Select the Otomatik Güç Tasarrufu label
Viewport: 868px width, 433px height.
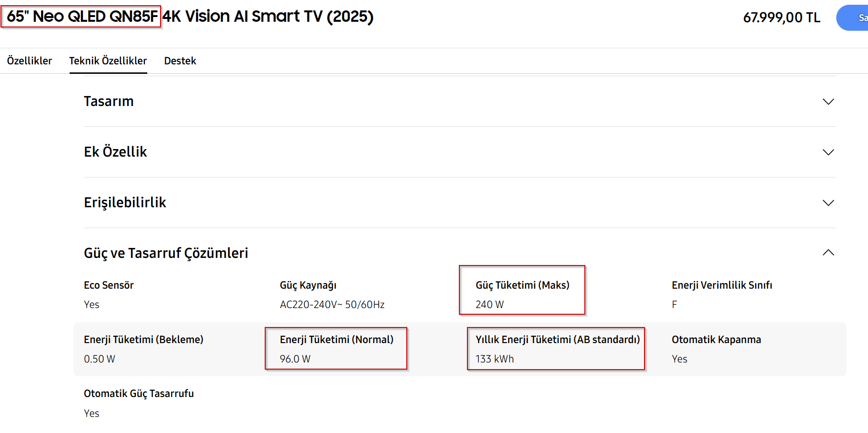point(139,393)
